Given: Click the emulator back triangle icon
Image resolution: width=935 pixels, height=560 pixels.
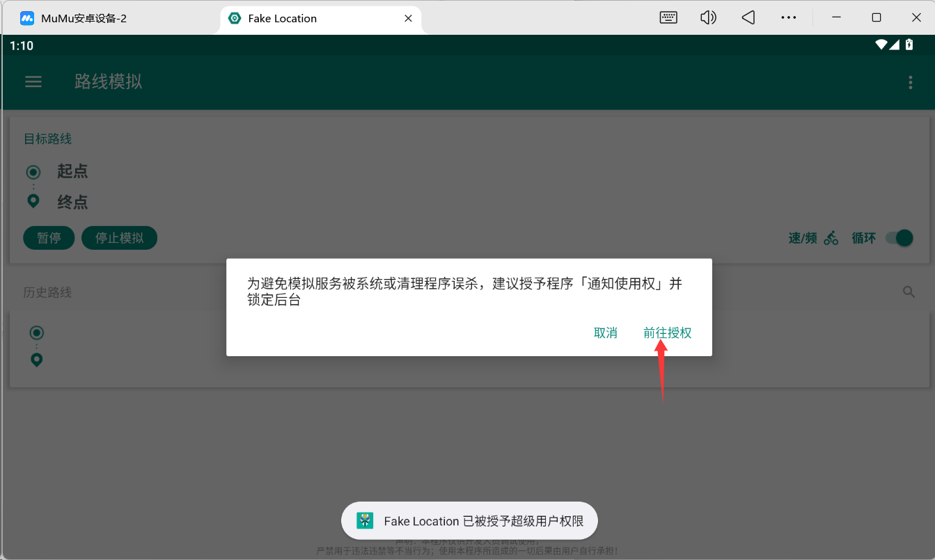Looking at the screenshot, I should click(x=748, y=18).
